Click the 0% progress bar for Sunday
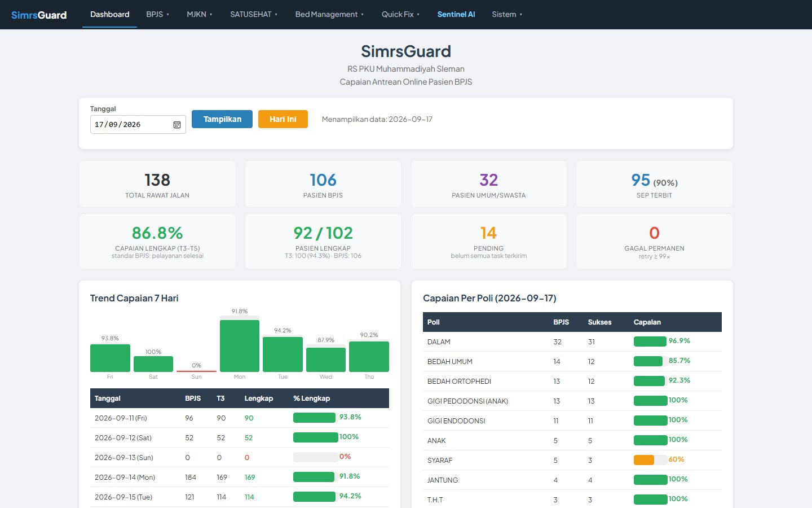This screenshot has width=812, height=508. pyautogui.click(x=316, y=457)
